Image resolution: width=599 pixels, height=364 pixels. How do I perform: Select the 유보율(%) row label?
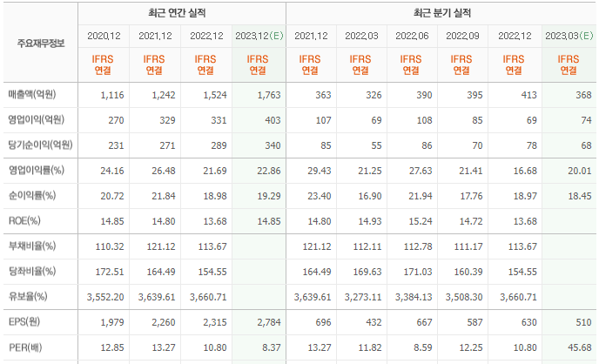click(28, 296)
